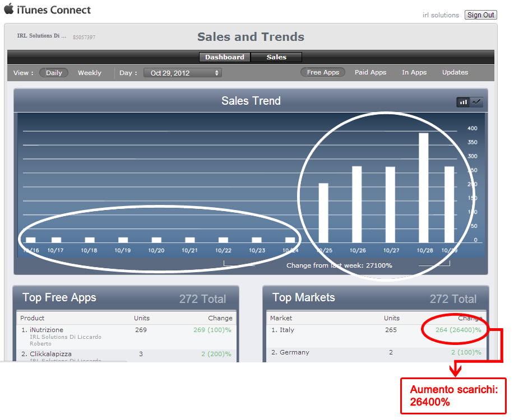Show In Apps sales
The width and height of the screenshot is (514, 420).
414,72
